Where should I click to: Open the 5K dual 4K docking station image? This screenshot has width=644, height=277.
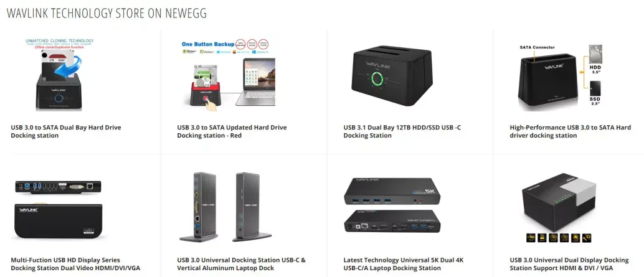(x=392, y=205)
